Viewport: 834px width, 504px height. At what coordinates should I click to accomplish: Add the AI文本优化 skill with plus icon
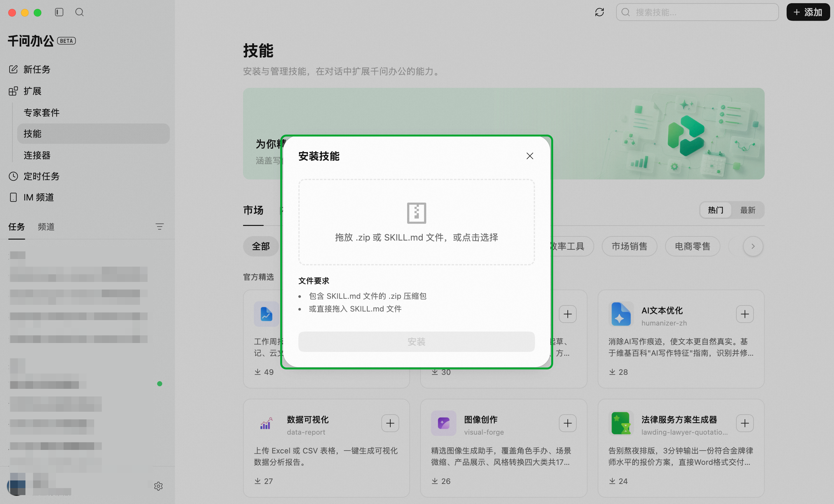(x=745, y=314)
